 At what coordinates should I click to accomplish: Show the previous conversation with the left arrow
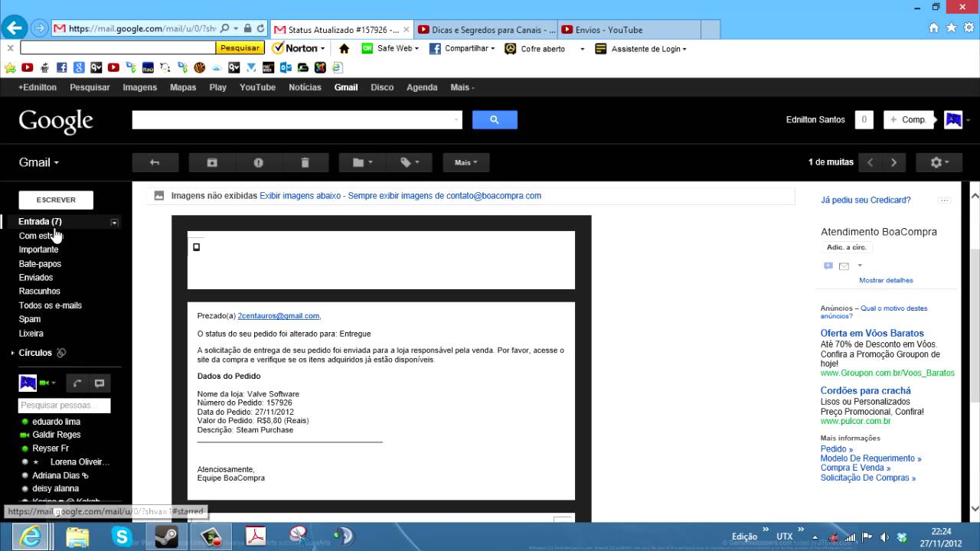tap(870, 162)
